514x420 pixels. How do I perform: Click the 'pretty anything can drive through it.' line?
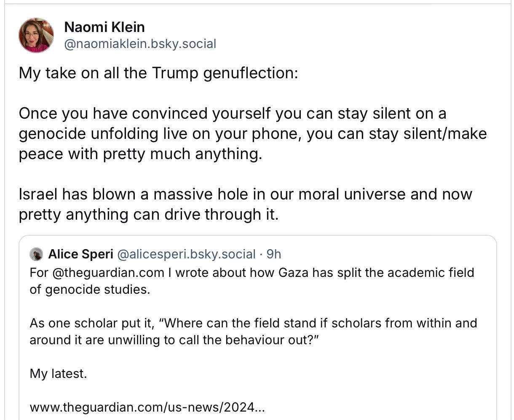pyautogui.click(x=149, y=215)
